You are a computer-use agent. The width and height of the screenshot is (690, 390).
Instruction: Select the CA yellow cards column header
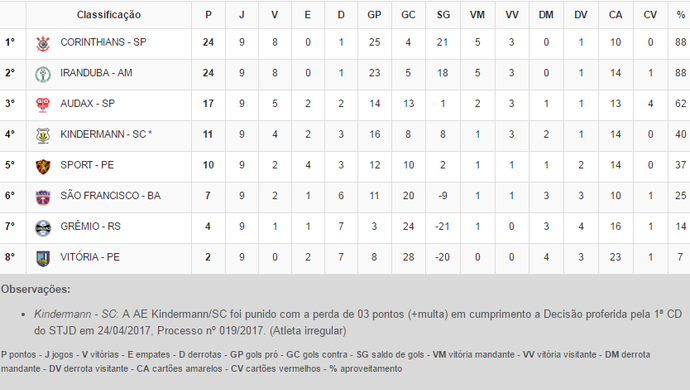click(615, 15)
